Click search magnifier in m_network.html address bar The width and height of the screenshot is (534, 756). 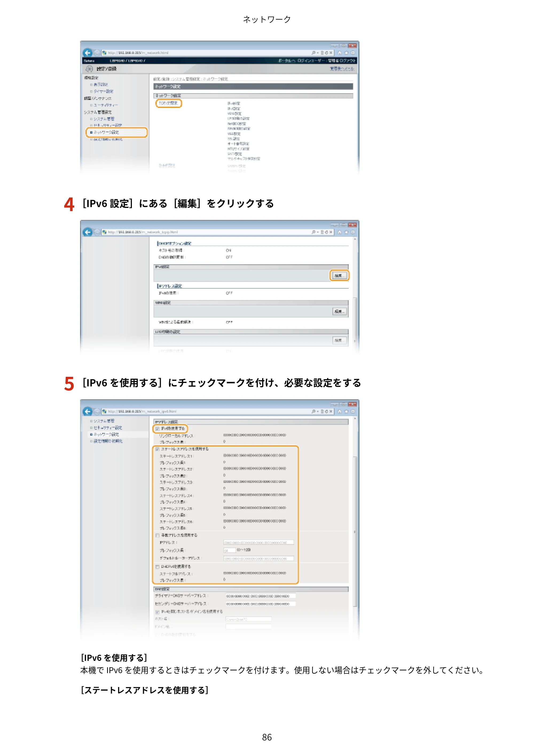click(313, 53)
